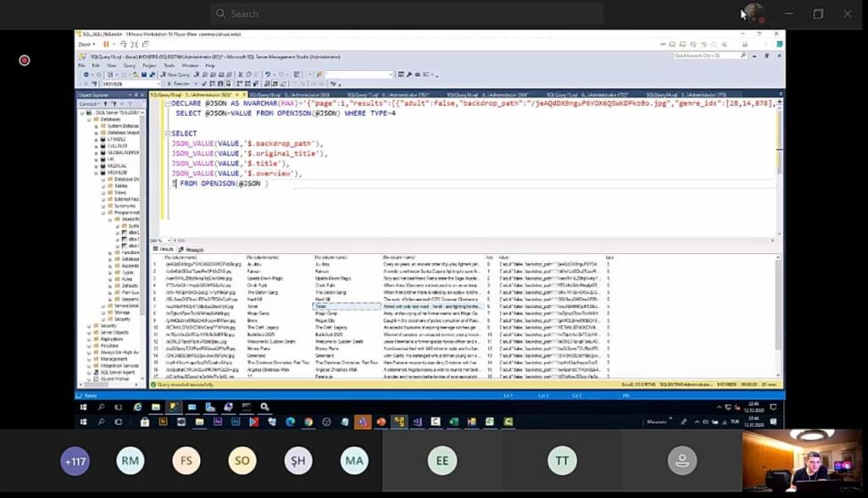Open the Tools menu
This screenshot has width=868, height=498.
pos(169,65)
